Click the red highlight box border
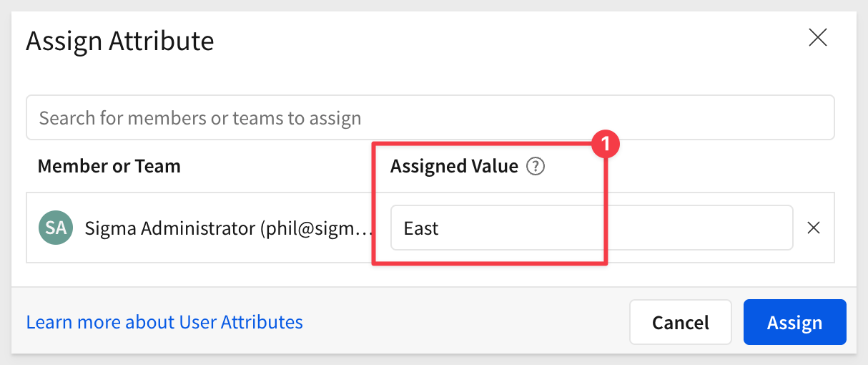The image size is (868, 365). tap(373, 204)
